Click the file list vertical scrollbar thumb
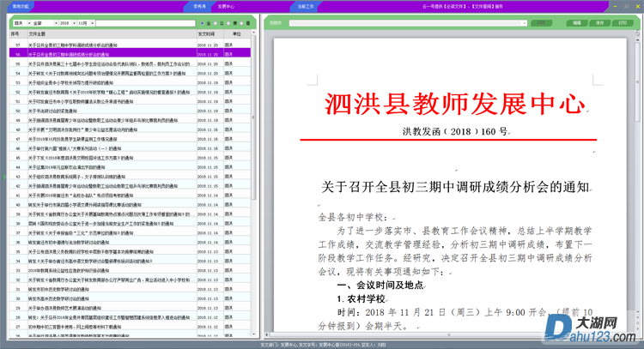This screenshot has width=644, height=349. (x=253, y=118)
